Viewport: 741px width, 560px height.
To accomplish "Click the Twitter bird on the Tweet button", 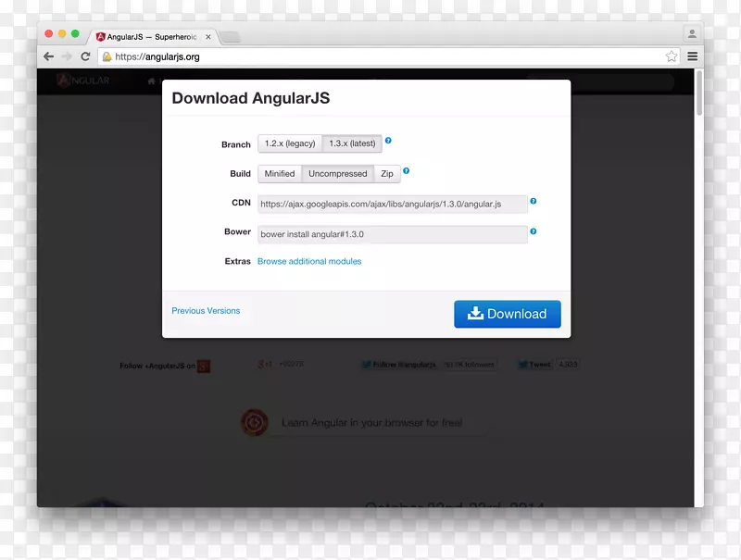I will coord(524,365).
